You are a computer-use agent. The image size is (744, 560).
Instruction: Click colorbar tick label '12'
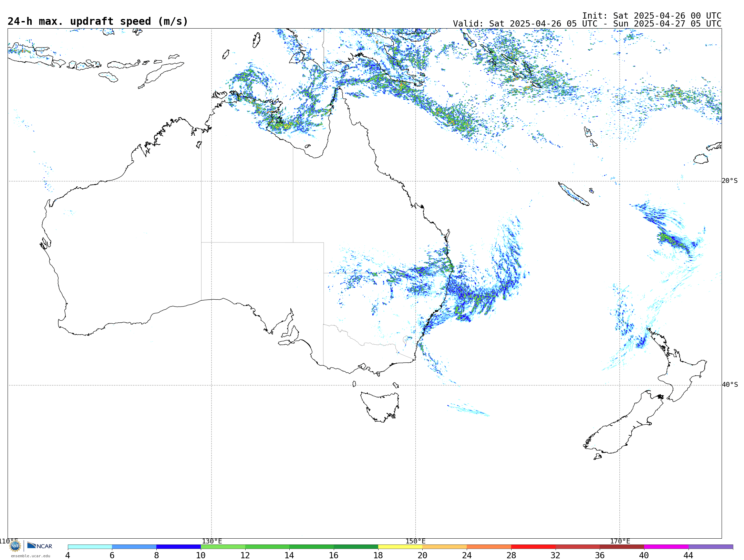pos(245,556)
